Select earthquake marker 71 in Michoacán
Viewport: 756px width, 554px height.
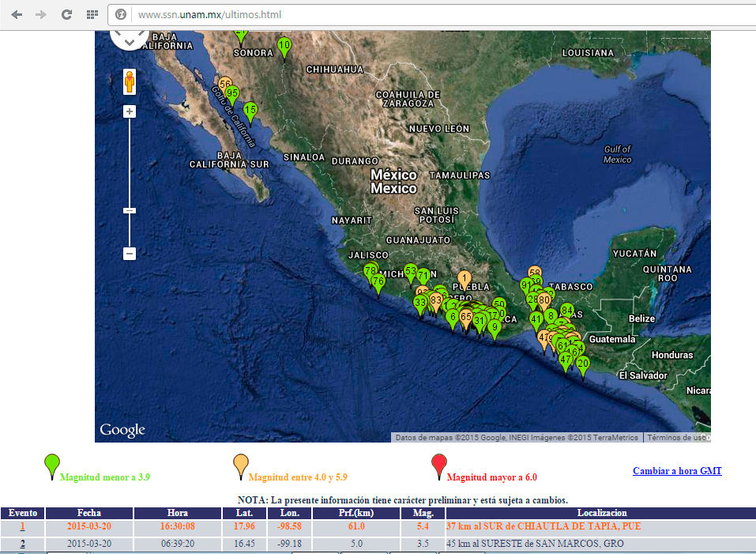[423, 277]
